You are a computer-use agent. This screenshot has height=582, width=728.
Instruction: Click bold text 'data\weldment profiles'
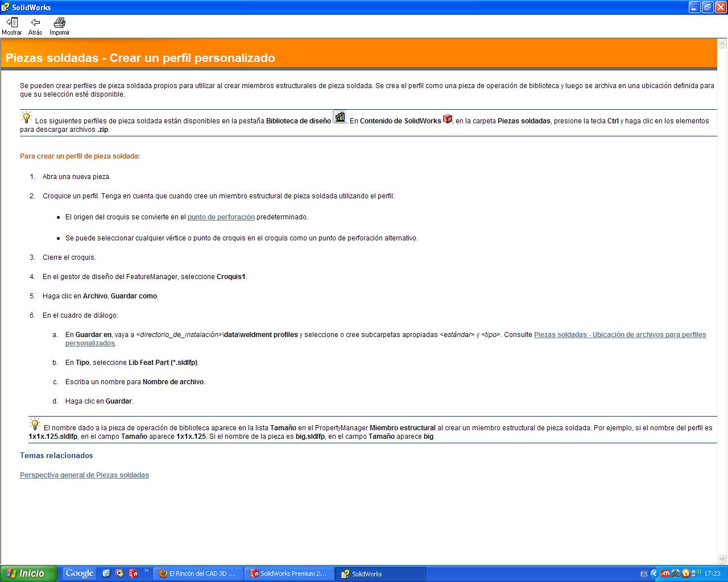260,335
